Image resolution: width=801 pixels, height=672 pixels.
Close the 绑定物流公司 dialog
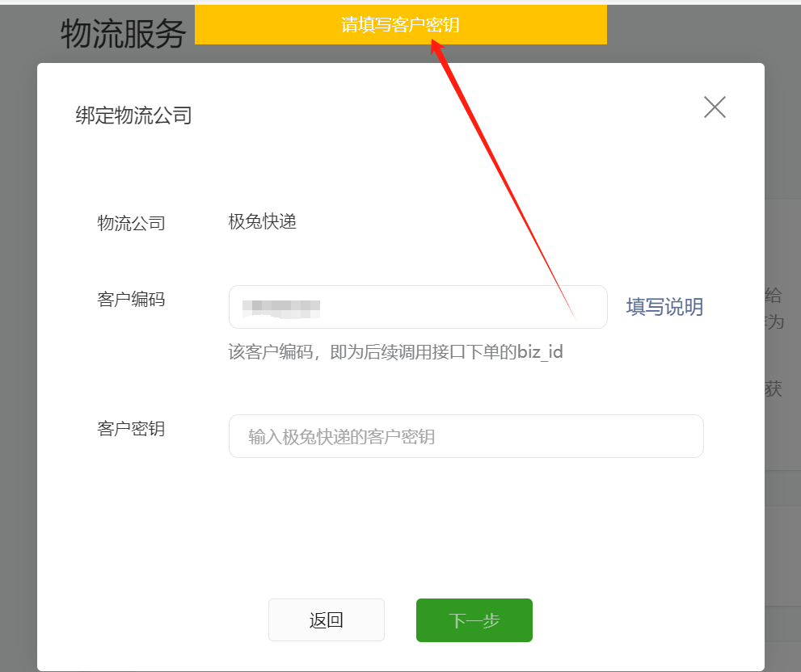[x=715, y=107]
